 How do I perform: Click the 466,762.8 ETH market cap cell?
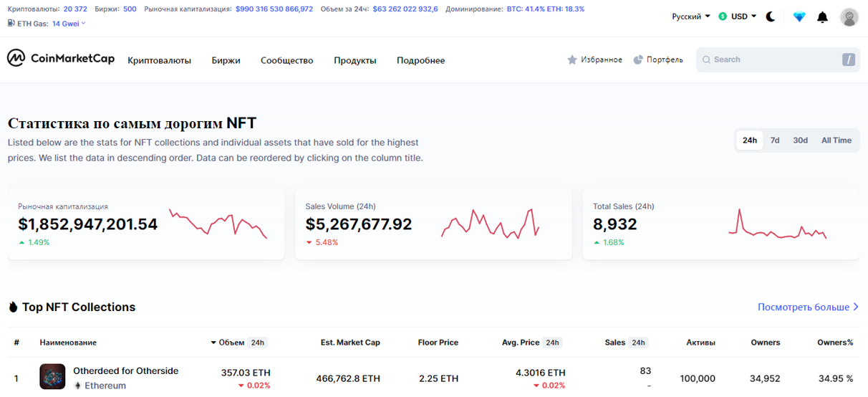348,378
